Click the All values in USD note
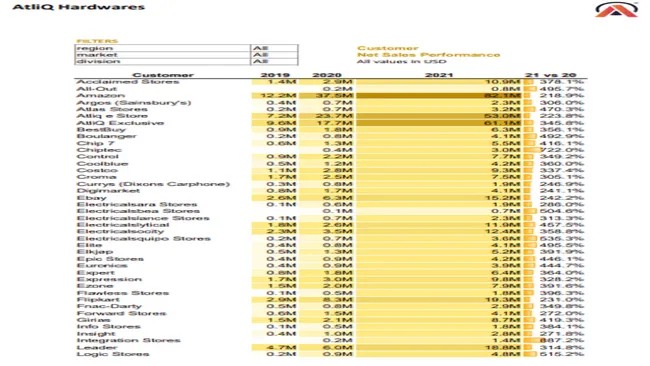650x366 pixels. click(401, 61)
